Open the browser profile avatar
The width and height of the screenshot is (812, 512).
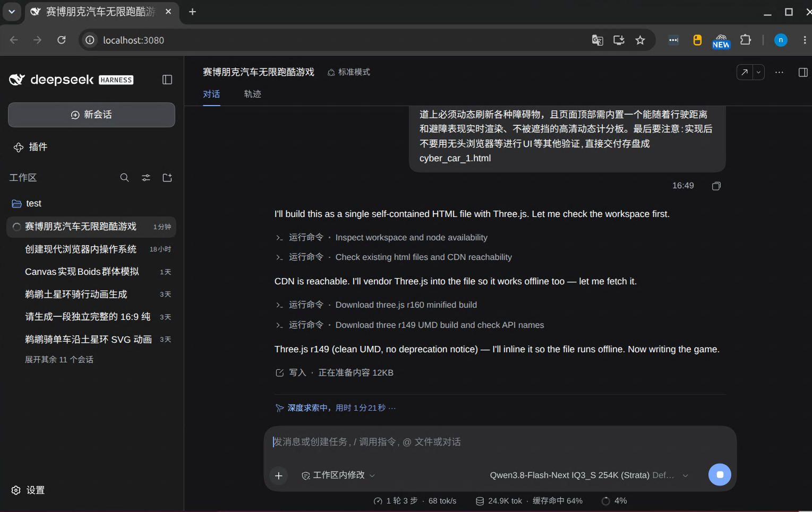[781, 40]
